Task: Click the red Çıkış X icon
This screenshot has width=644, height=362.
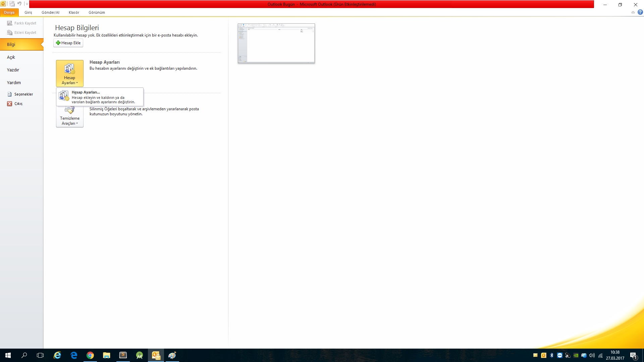Action: pyautogui.click(x=10, y=104)
